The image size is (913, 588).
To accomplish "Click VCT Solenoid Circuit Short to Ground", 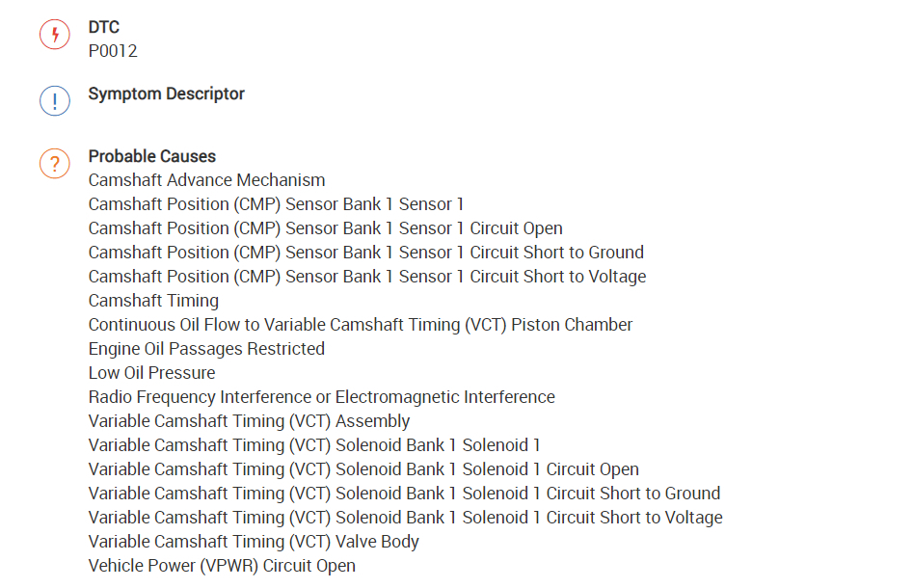I will (x=404, y=494).
